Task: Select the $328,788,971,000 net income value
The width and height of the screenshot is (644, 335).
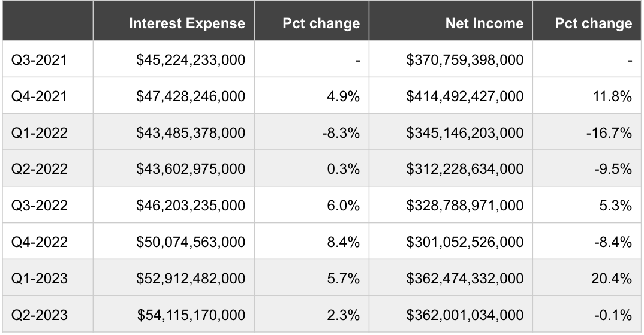Action: pos(465,206)
